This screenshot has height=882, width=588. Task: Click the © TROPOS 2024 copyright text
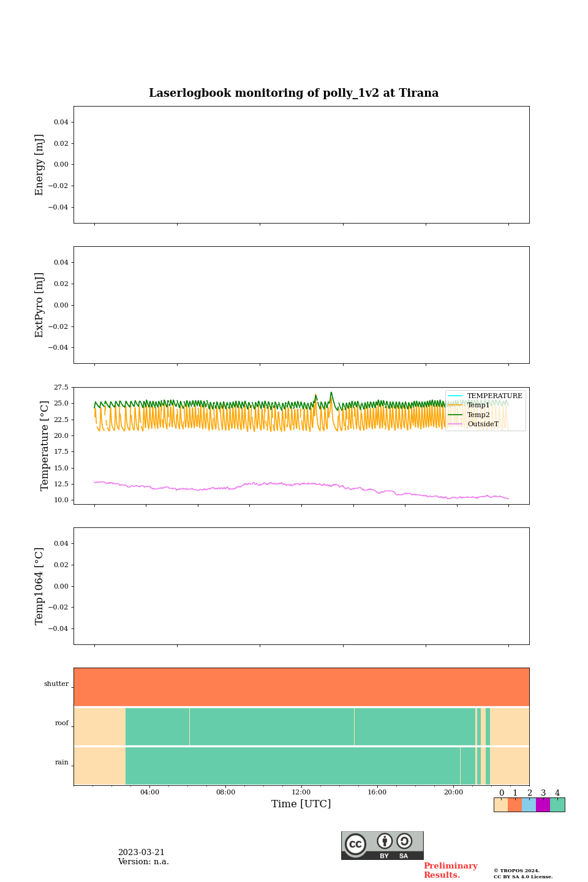click(x=516, y=870)
